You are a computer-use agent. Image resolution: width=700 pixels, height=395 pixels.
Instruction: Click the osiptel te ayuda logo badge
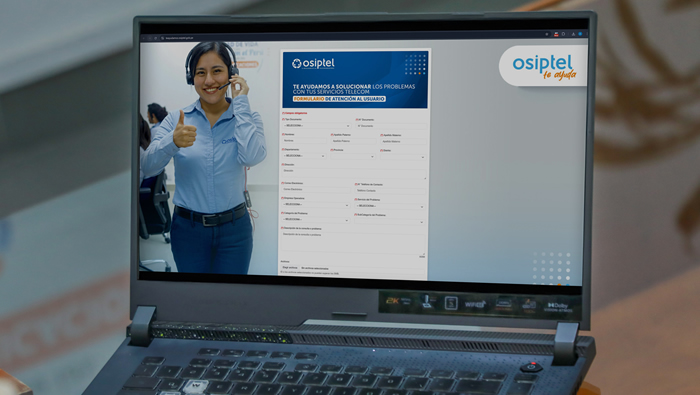[x=543, y=66]
